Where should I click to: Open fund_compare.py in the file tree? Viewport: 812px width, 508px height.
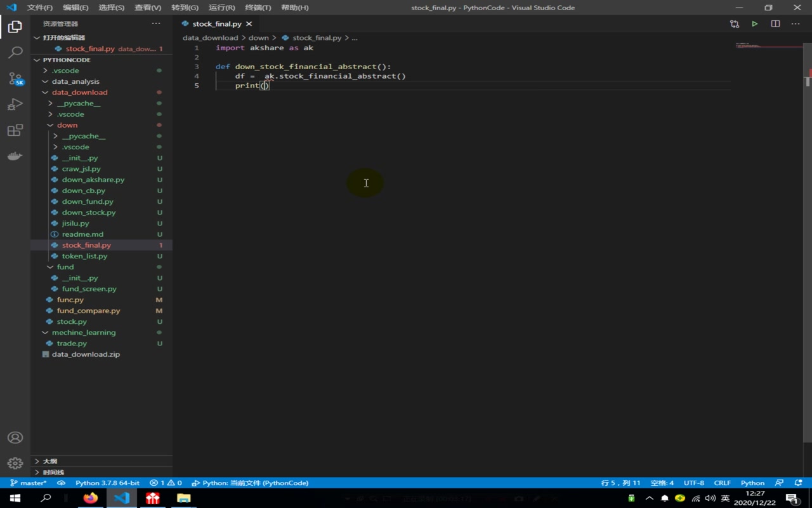[x=88, y=311]
